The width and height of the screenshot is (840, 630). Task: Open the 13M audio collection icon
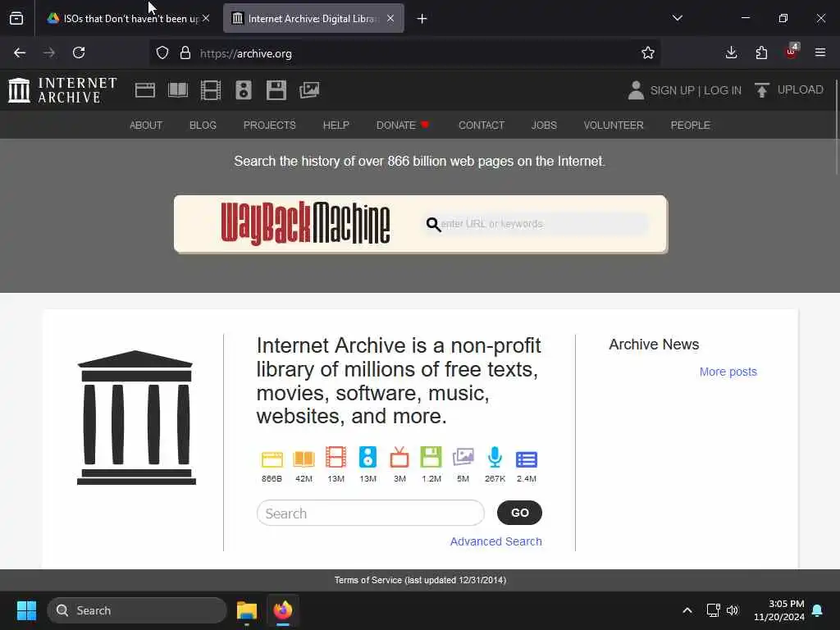(367, 458)
